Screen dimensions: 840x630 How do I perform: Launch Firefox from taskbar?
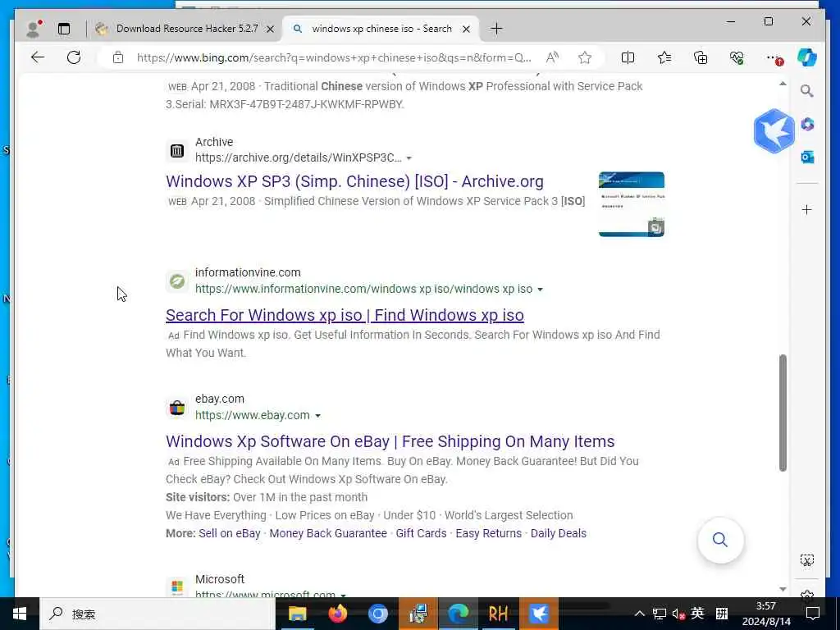337,614
